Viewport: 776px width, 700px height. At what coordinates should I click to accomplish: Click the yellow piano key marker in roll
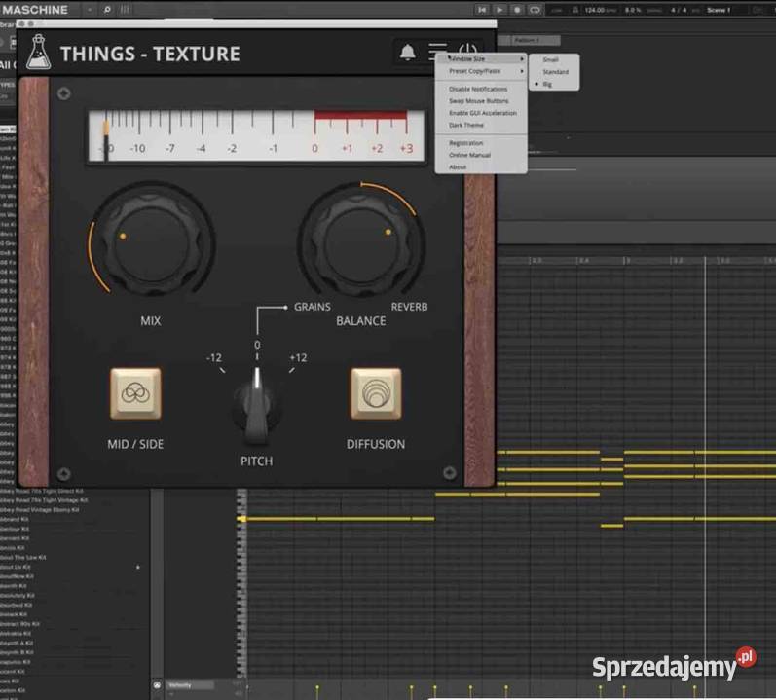242,519
